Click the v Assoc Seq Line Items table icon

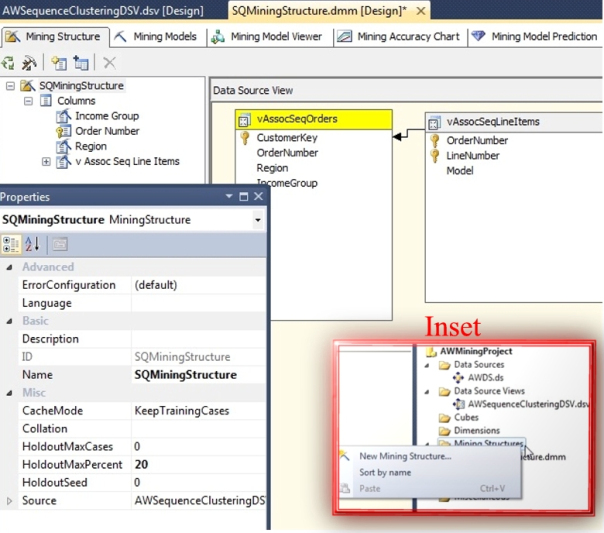tap(64, 161)
